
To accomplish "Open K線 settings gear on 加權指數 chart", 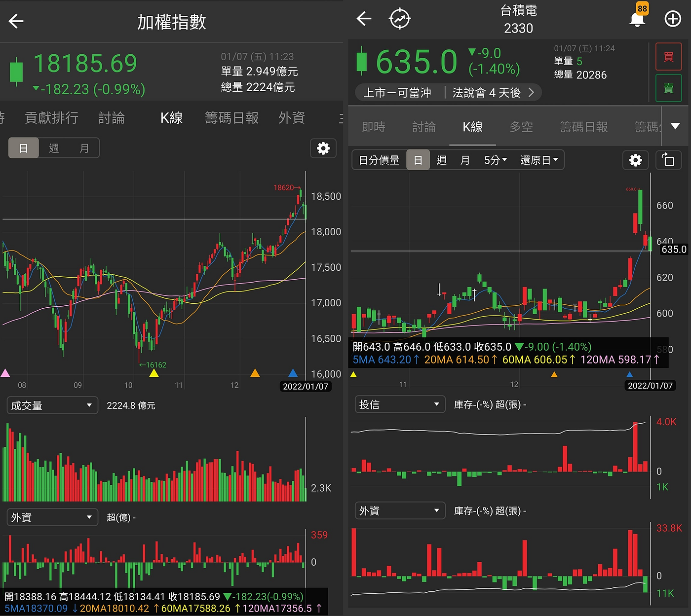I will pos(323,148).
